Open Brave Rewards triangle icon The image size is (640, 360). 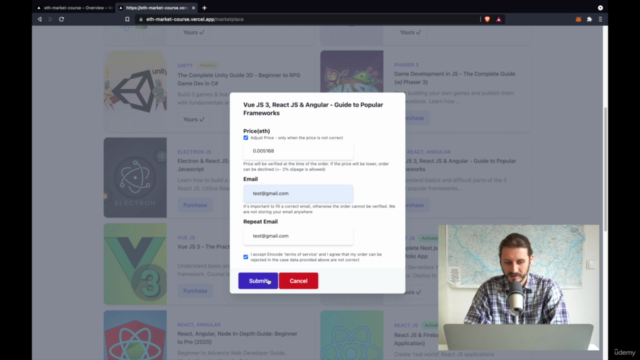click(x=498, y=19)
